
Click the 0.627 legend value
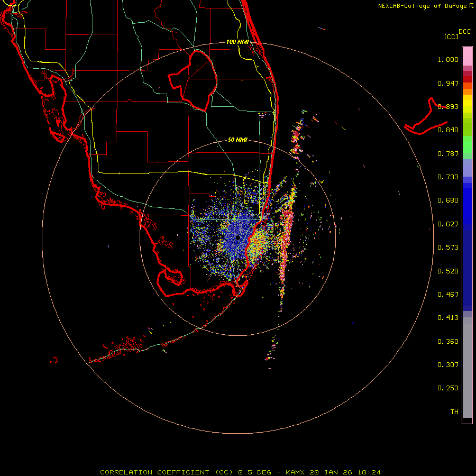448,224
